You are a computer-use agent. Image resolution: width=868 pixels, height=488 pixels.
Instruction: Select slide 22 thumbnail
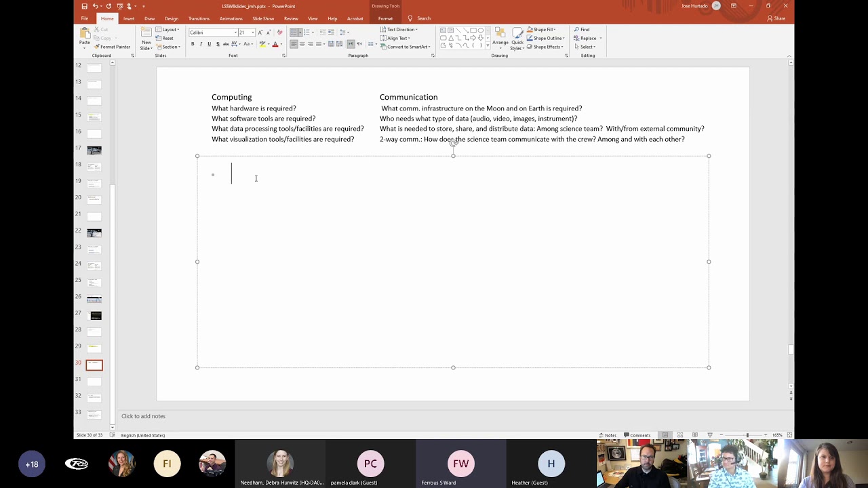point(94,232)
